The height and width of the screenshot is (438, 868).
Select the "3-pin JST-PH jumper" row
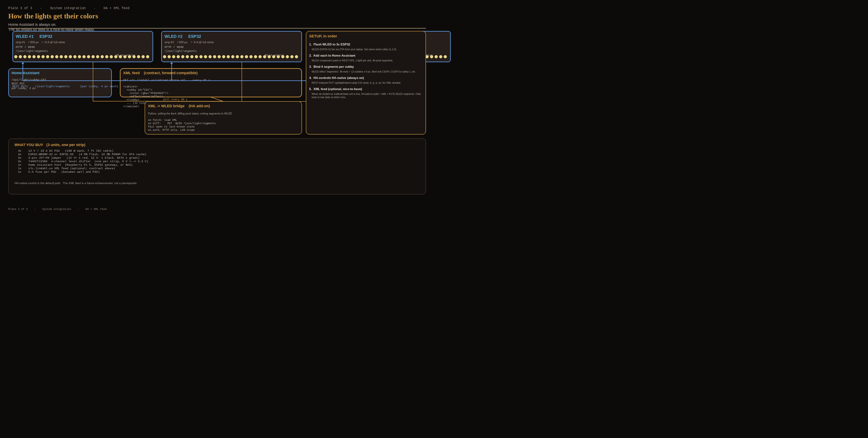[79, 158]
